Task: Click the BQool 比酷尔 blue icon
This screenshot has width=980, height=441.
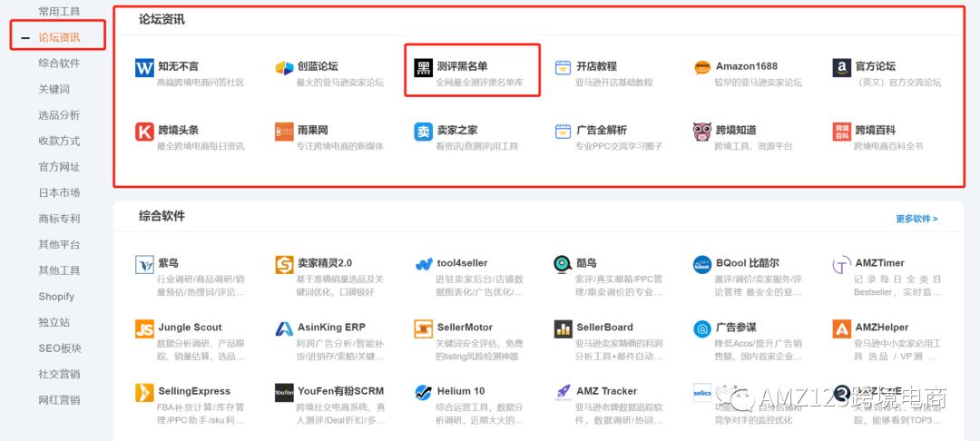Action: pos(702,264)
